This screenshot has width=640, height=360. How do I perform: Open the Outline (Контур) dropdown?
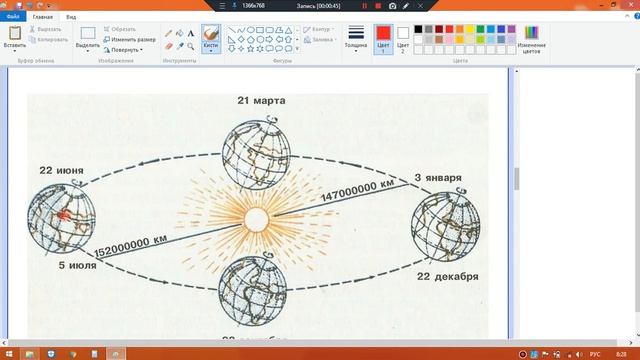coord(319,29)
